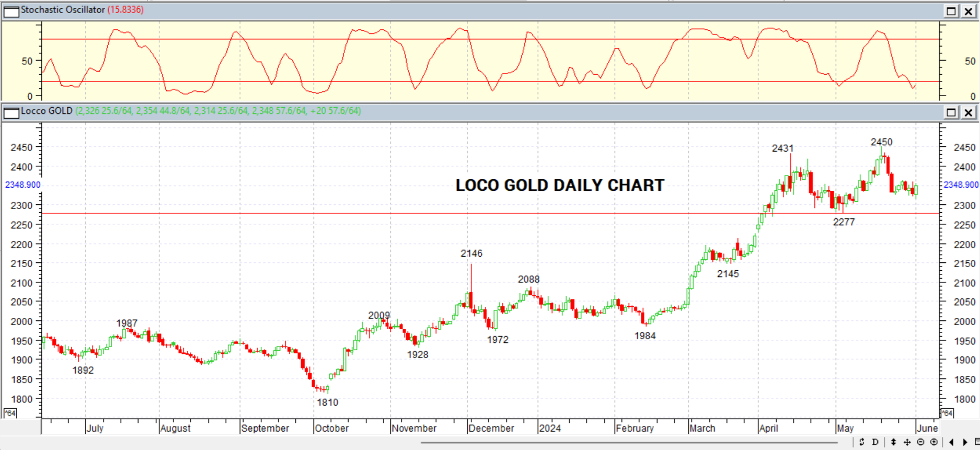Click the refresh arrows icon in bottom toolbar
980x450 pixels.
tap(862, 442)
